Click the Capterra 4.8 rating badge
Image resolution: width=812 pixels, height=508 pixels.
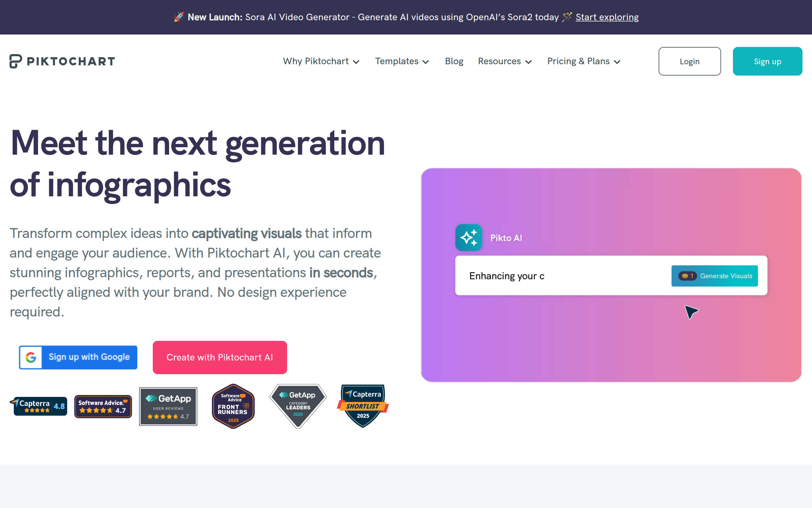(39, 406)
